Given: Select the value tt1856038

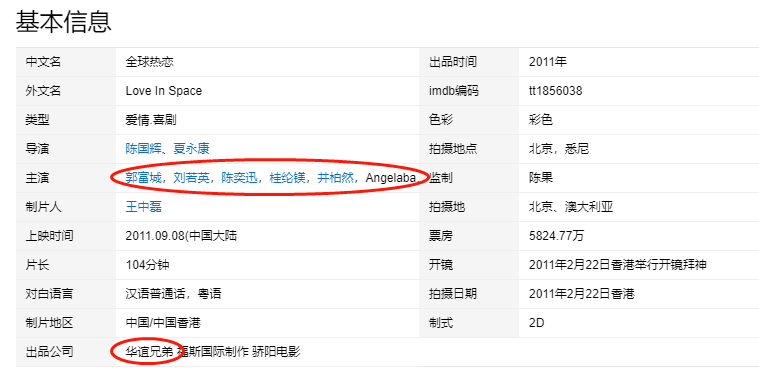Looking at the screenshot, I should (555, 91).
